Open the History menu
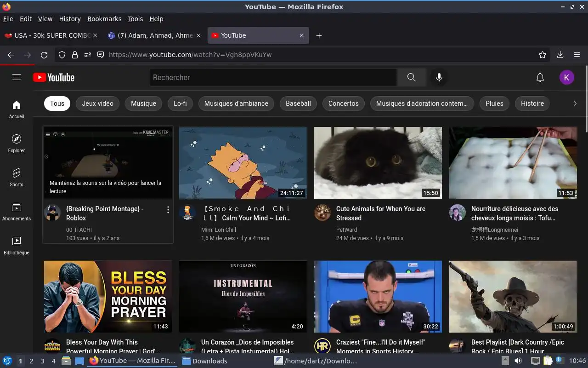Screen dimensions: 588x368 [70, 19]
